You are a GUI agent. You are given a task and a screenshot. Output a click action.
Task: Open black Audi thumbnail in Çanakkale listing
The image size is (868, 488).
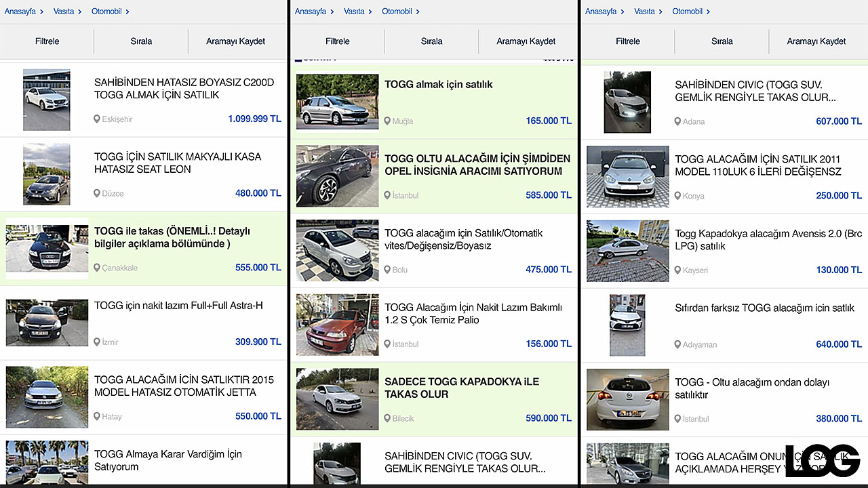(x=47, y=248)
